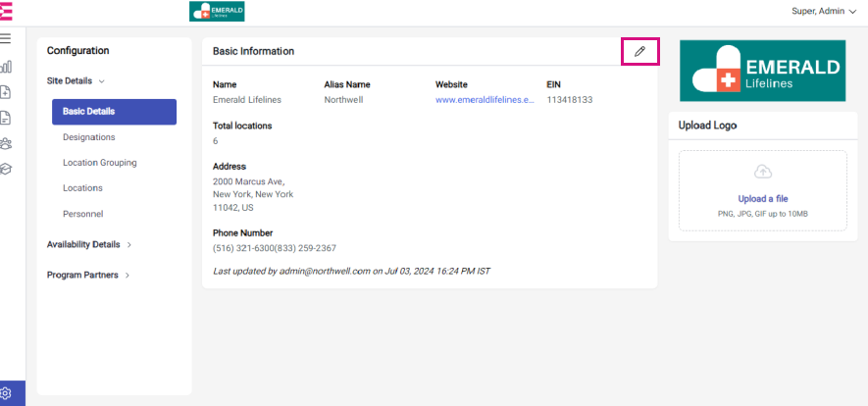This screenshot has height=406, width=868.
Task: Click the Name value Emerald Lifelines
Action: tap(247, 100)
